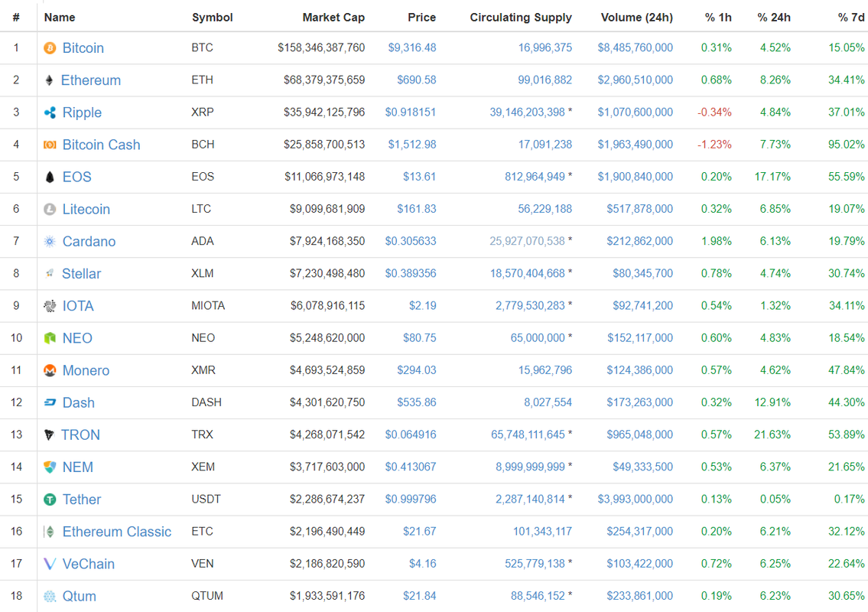Click Dash price $535.86

click(x=416, y=402)
